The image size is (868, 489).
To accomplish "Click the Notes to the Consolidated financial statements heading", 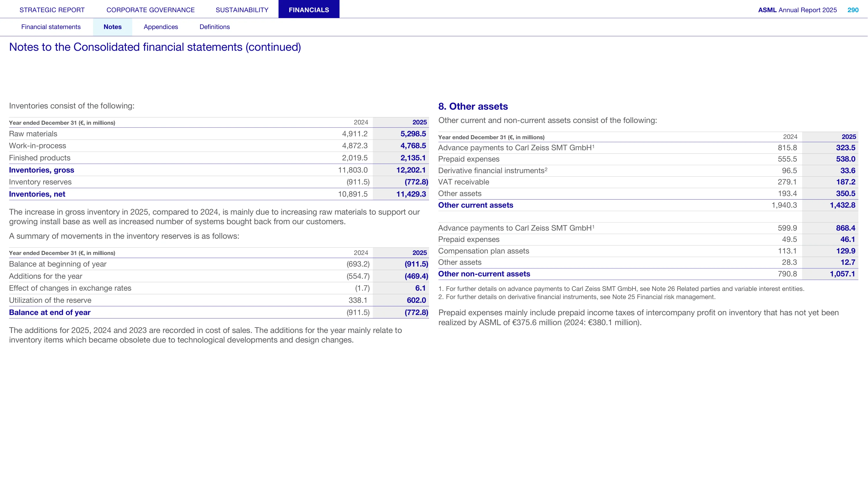I will click(x=155, y=47).
